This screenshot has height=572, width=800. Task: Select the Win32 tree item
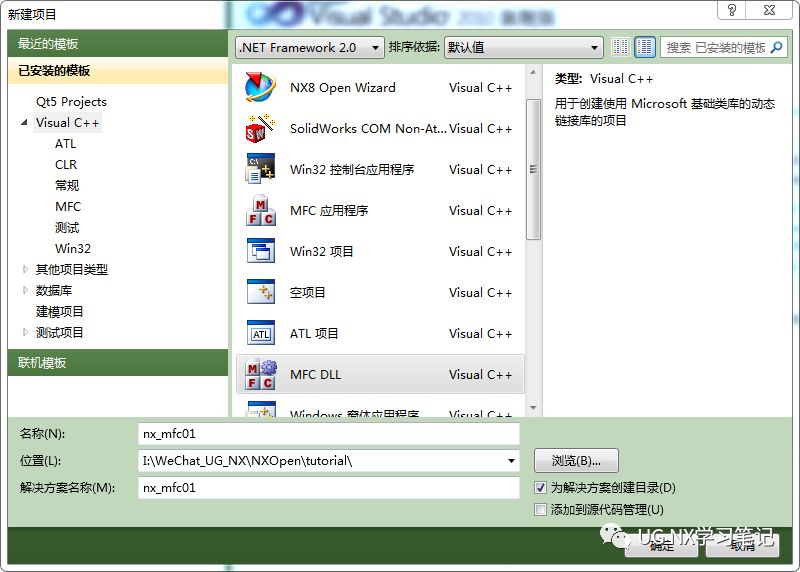pyautogui.click(x=72, y=248)
